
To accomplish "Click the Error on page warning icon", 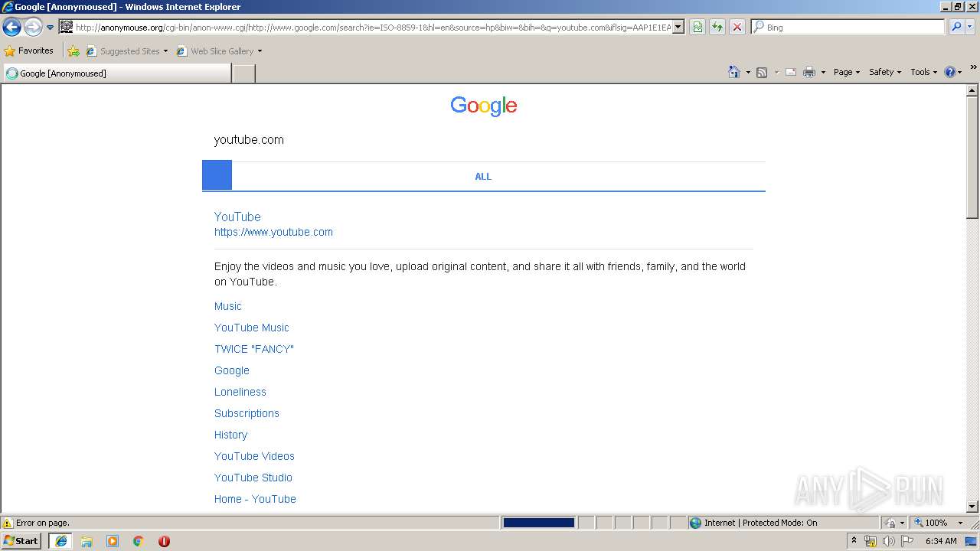I will [8, 523].
